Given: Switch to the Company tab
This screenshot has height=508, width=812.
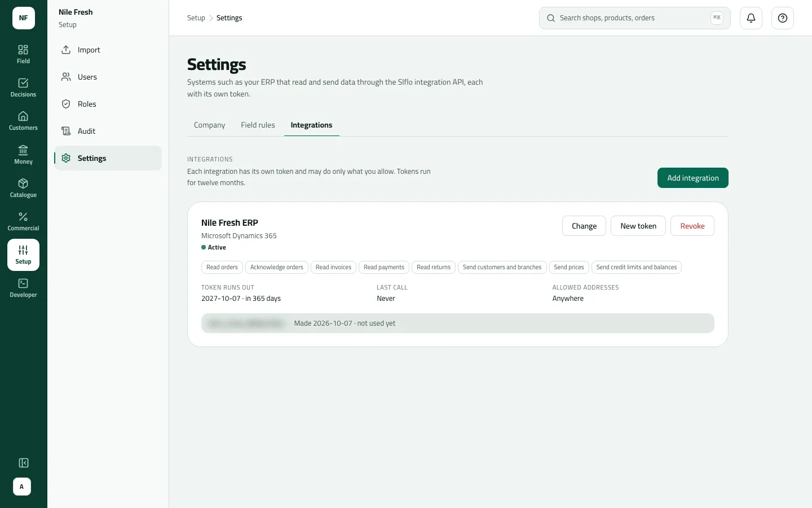Looking at the screenshot, I should [209, 125].
